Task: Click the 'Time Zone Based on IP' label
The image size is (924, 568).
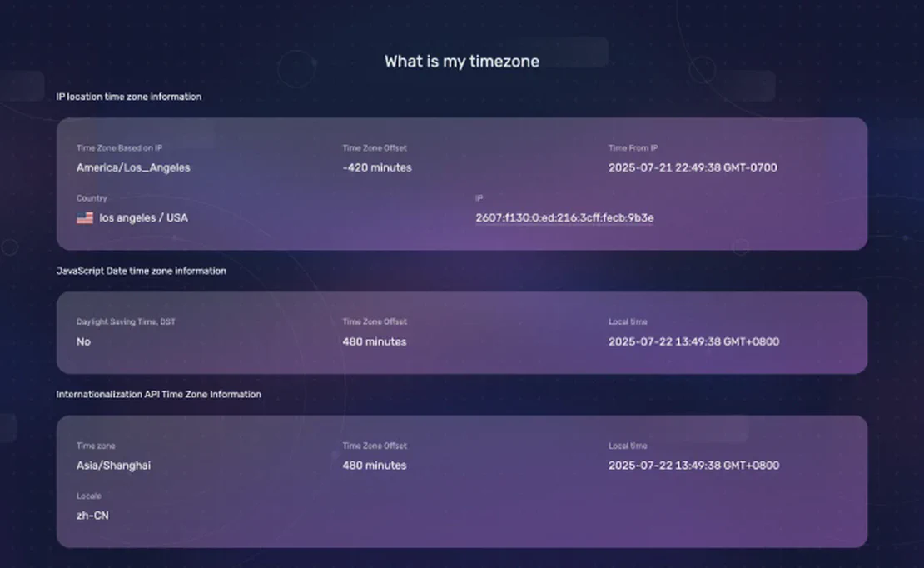Action: (119, 148)
